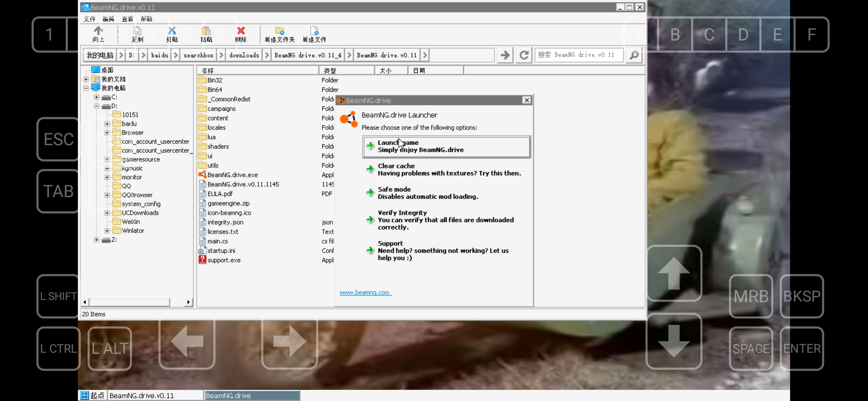Click the refresh icon beside address bar
The image size is (868, 401).
click(524, 55)
